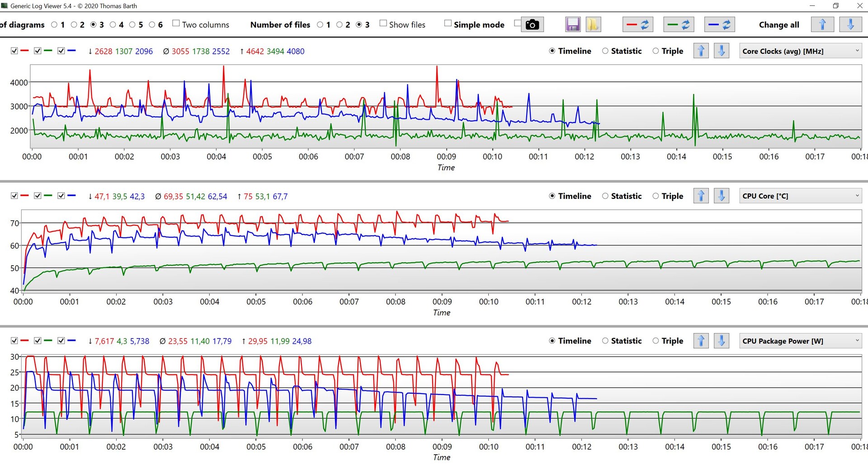Click the camera screenshot icon
The height and width of the screenshot is (470, 868).
click(532, 24)
